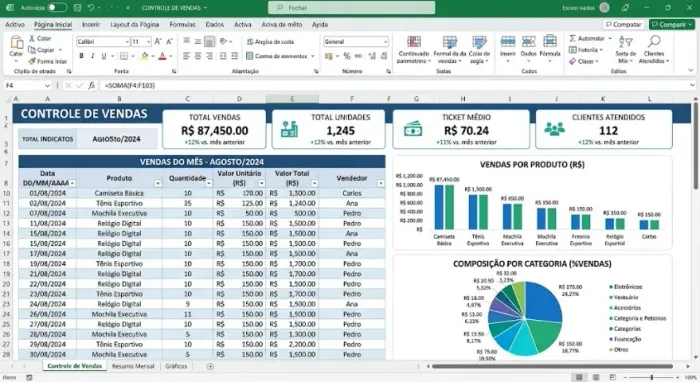The height and width of the screenshot is (382, 700).
Task: Toggle italic formatting
Action: tap(92, 56)
